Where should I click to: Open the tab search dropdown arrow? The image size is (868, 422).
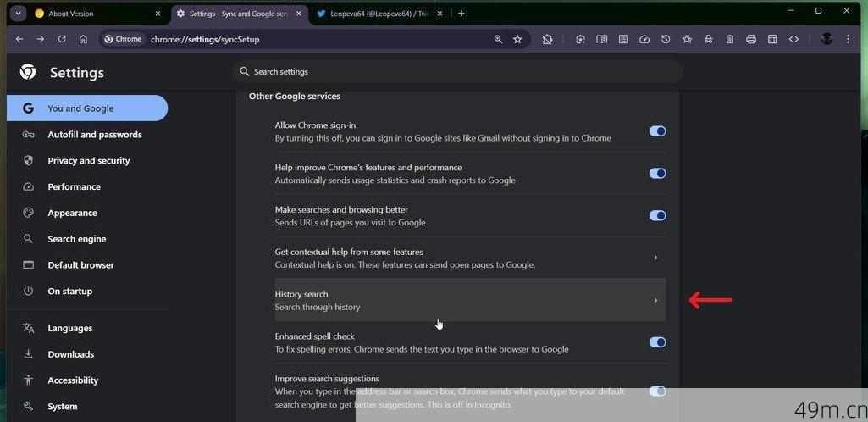pyautogui.click(x=18, y=14)
